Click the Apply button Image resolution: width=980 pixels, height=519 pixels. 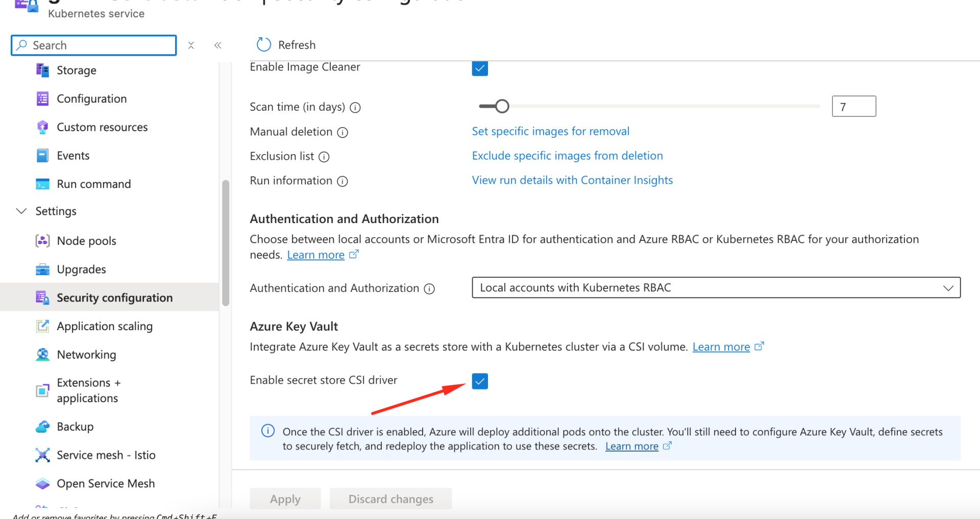[x=285, y=499]
